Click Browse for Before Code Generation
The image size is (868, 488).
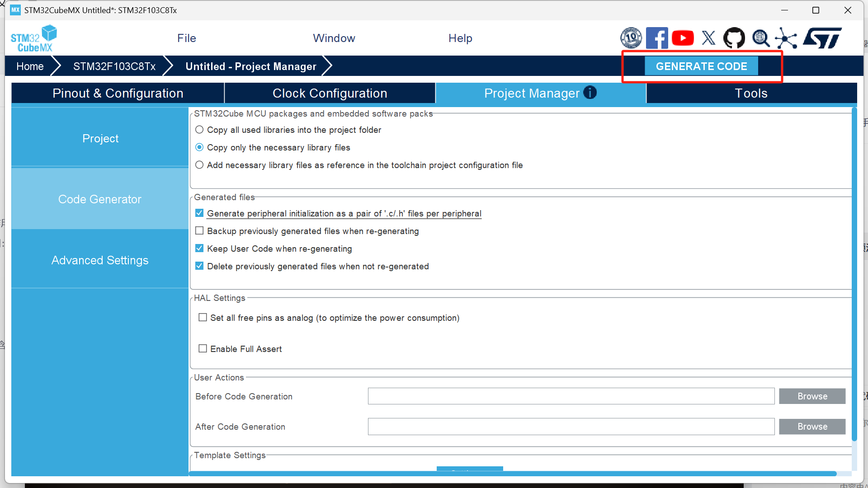[x=812, y=396]
